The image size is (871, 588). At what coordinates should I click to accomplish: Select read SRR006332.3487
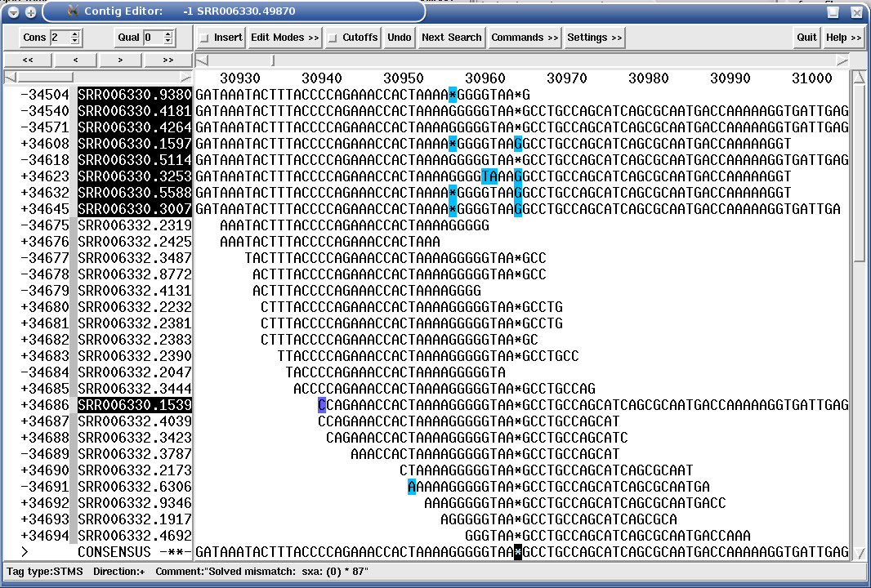[135, 258]
